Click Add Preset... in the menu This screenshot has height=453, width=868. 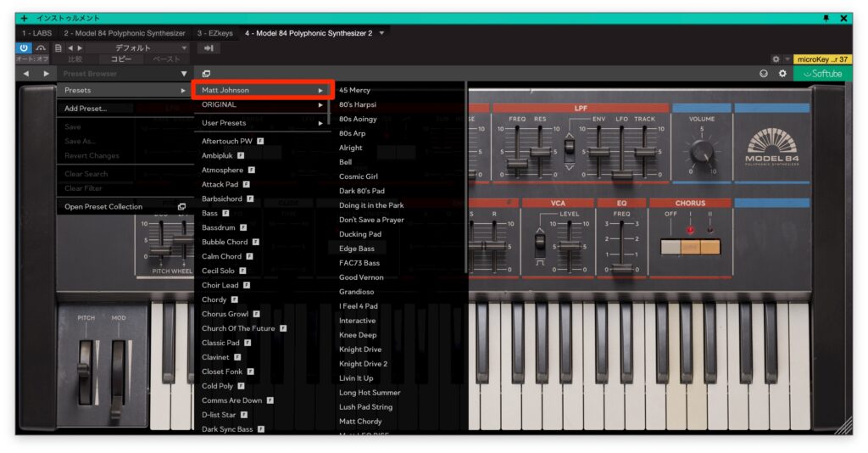click(86, 109)
